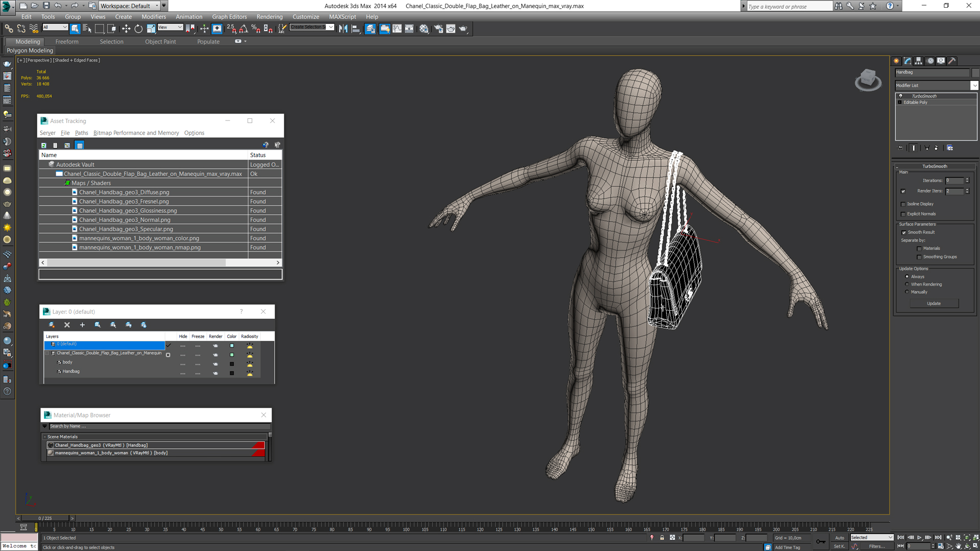This screenshot has width=980, height=551.
Task: Click Add Time Tag in status bar
Action: [x=788, y=547]
